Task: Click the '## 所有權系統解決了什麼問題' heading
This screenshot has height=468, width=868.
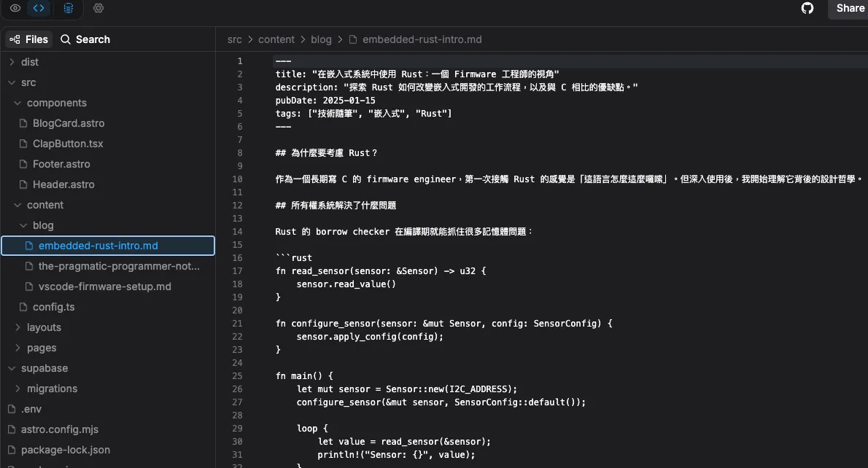Action: (336, 206)
